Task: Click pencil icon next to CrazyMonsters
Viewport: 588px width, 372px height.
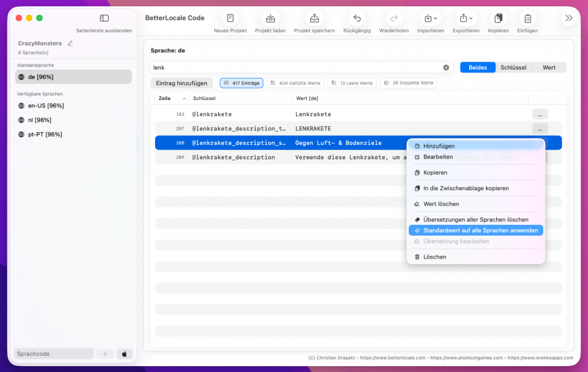Action: pyautogui.click(x=70, y=43)
